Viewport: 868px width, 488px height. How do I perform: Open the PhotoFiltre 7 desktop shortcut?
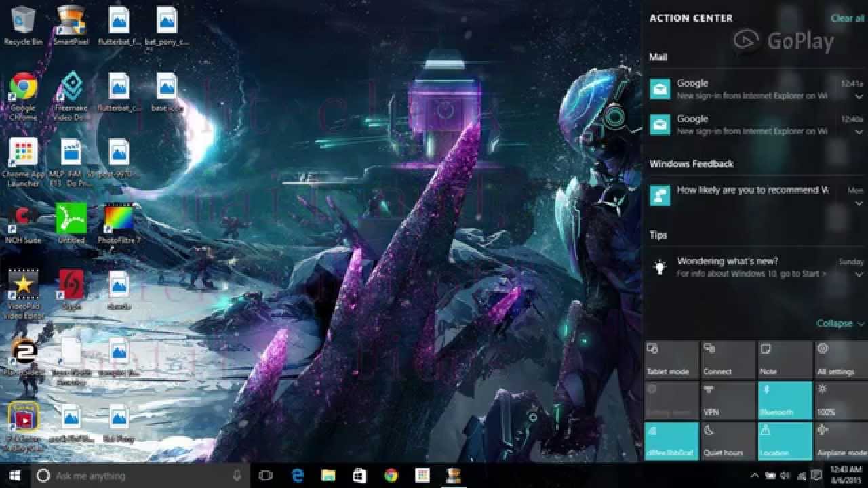tap(119, 223)
